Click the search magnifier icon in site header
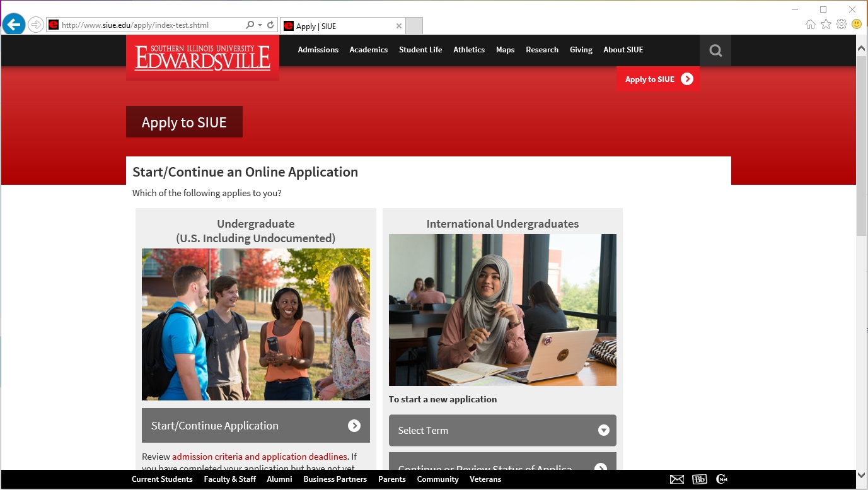Viewport: 868px width, 490px height. [x=715, y=50]
